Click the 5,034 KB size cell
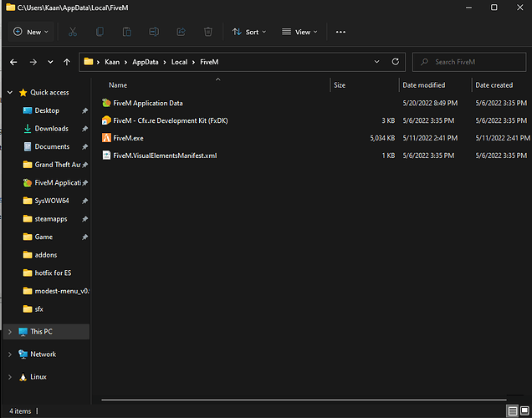The height and width of the screenshot is (418, 532). (382, 138)
